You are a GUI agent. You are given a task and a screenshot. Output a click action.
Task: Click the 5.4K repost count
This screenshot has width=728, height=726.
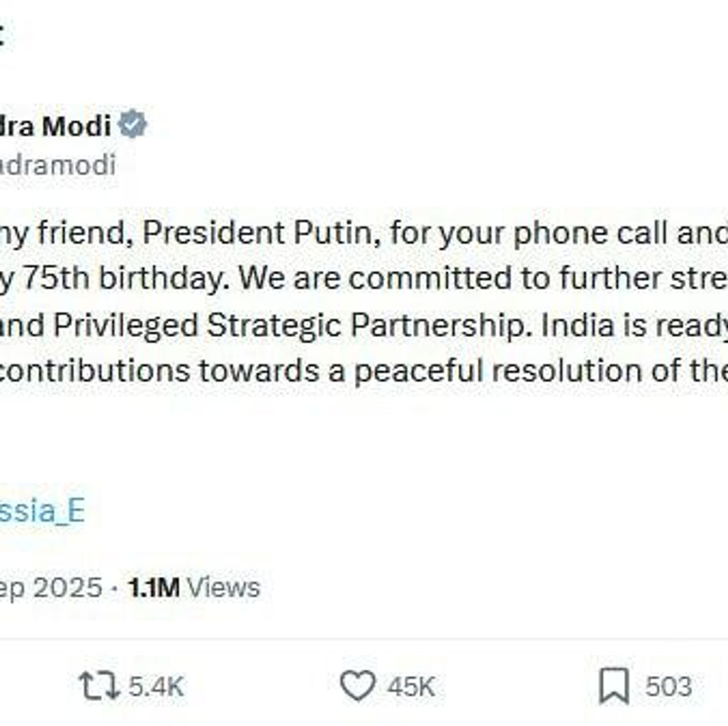point(156,686)
